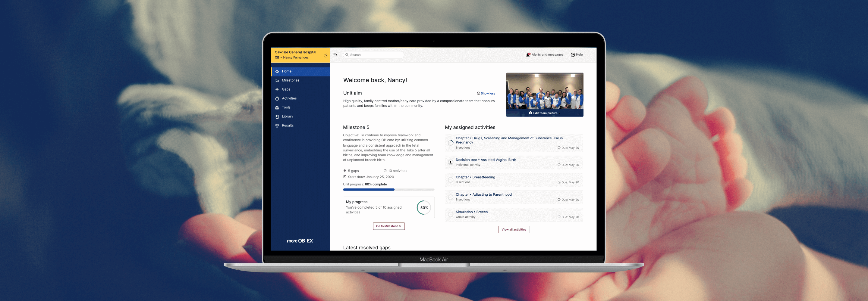Image resolution: width=868 pixels, height=301 pixels.
Task: Toggle Simulation Breech activity status circle
Action: [451, 215]
